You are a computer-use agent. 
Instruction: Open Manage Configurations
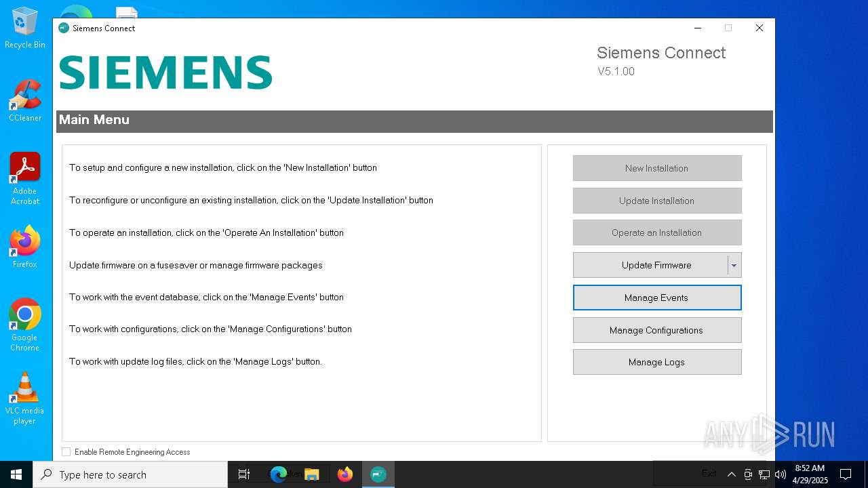[657, 330]
